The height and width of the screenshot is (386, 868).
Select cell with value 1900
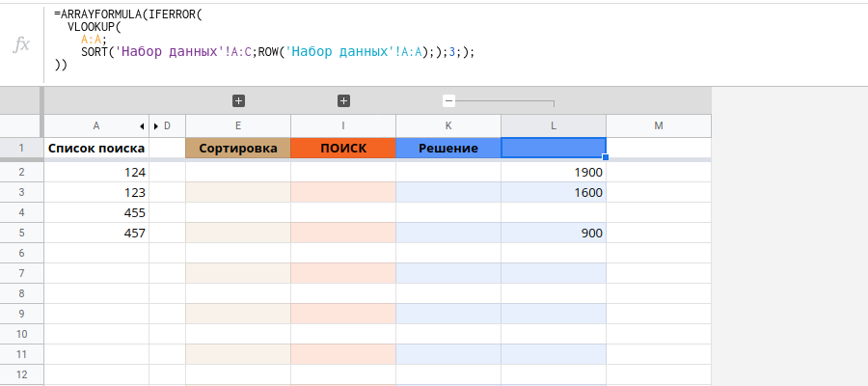tap(554, 172)
